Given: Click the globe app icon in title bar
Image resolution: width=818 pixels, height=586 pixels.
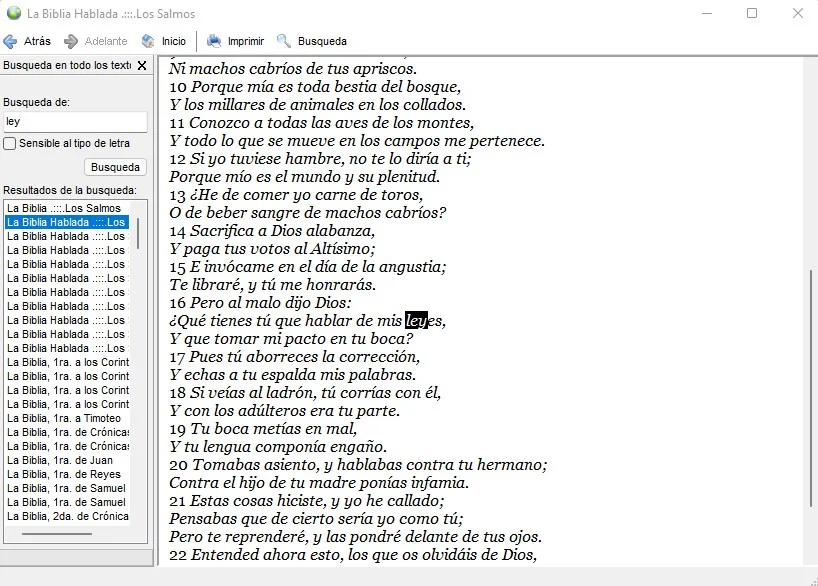Looking at the screenshot, I should (14, 14).
